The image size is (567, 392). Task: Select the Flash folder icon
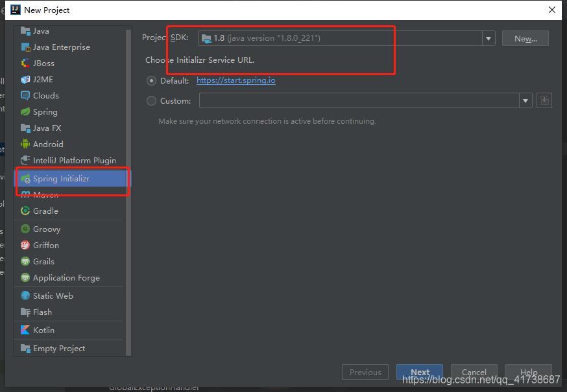point(25,312)
